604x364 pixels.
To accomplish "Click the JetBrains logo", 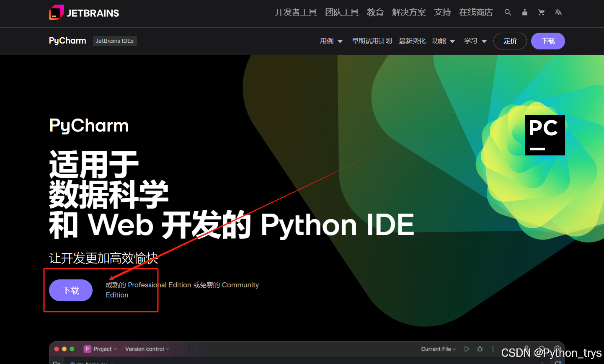I will pos(84,12).
